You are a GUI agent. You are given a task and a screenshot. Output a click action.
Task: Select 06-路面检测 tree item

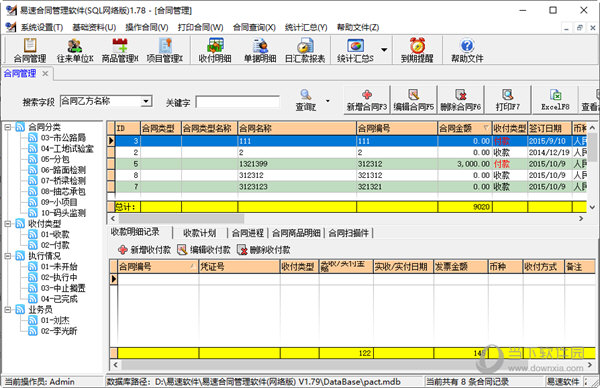[x=63, y=170]
